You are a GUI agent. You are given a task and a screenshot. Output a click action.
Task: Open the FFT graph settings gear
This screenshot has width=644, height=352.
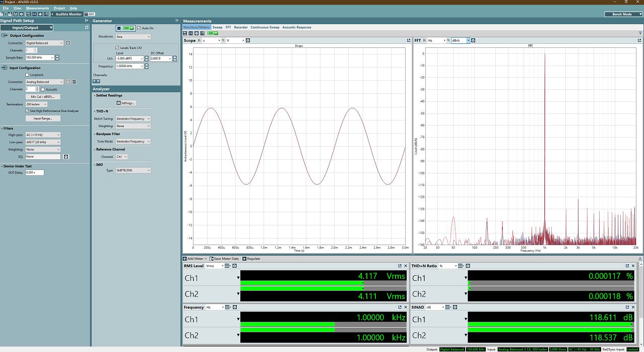pyautogui.click(x=473, y=40)
